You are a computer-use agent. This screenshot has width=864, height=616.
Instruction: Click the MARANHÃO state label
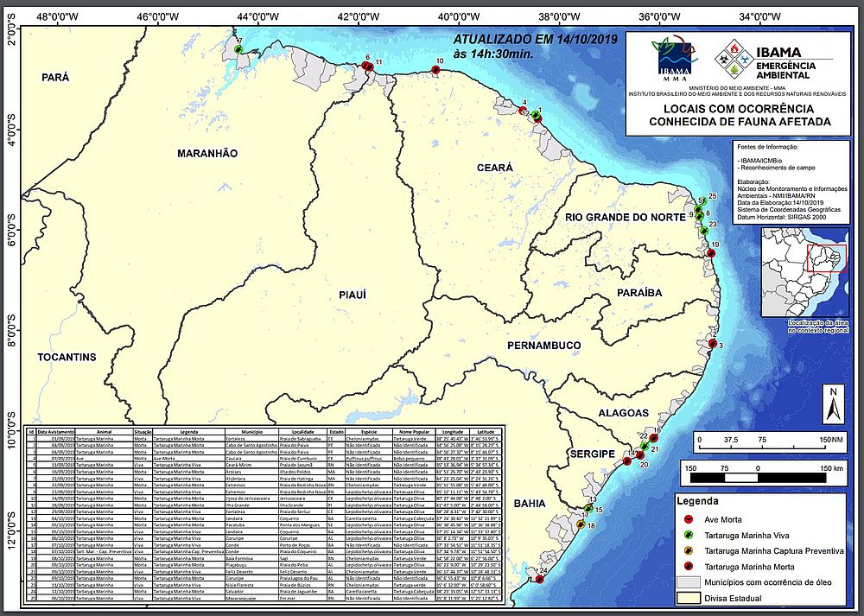pos(206,153)
